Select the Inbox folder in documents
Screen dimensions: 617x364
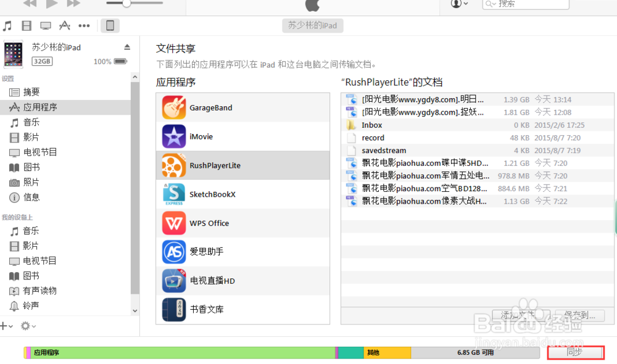pyautogui.click(x=478, y=125)
